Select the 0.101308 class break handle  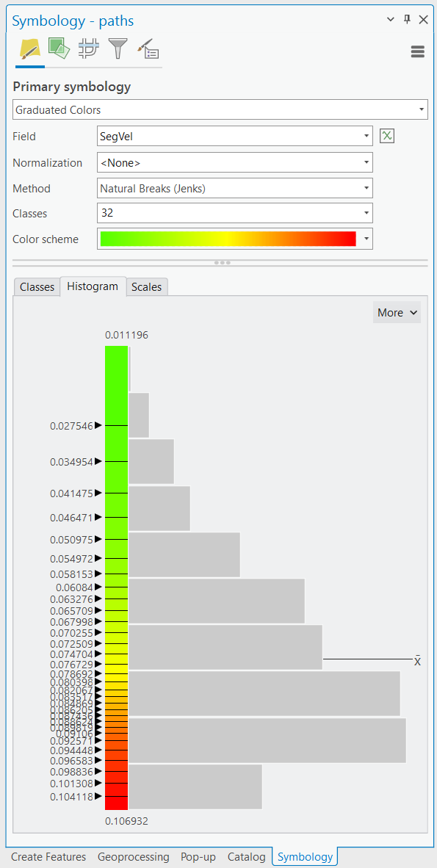pyautogui.click(x=98, y=783)
